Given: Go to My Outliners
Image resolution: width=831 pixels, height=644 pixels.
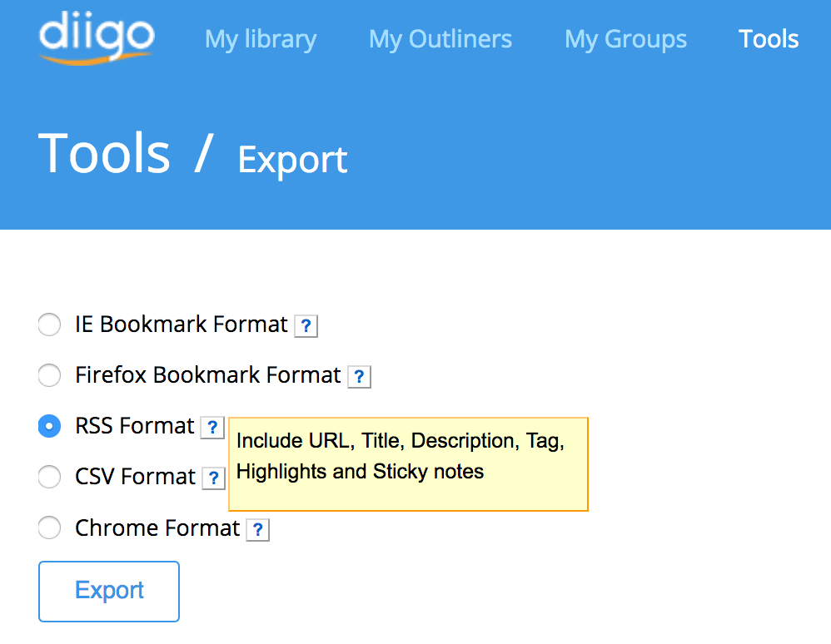Looking at the screenshot, I should 440,39.
